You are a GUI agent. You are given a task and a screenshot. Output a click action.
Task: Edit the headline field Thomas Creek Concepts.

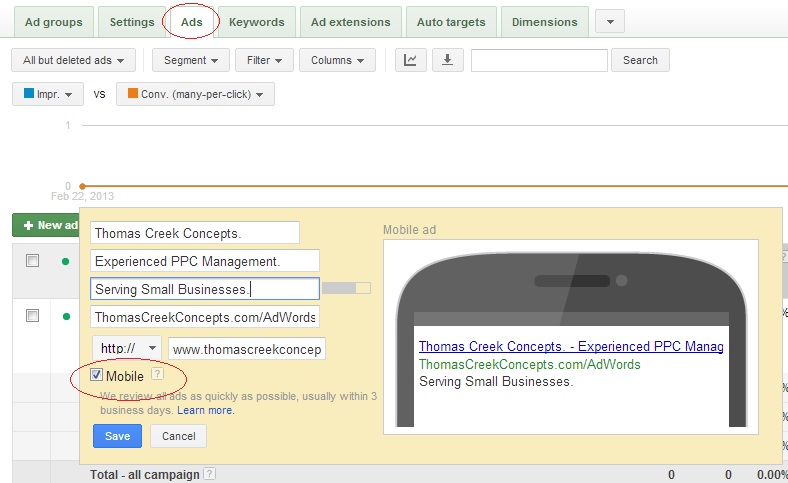click(195, 233)
